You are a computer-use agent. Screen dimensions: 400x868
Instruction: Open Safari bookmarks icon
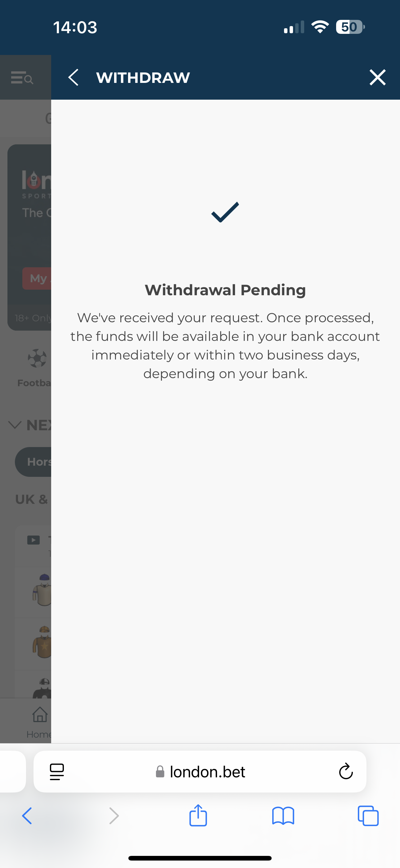(x=283, y=816)
